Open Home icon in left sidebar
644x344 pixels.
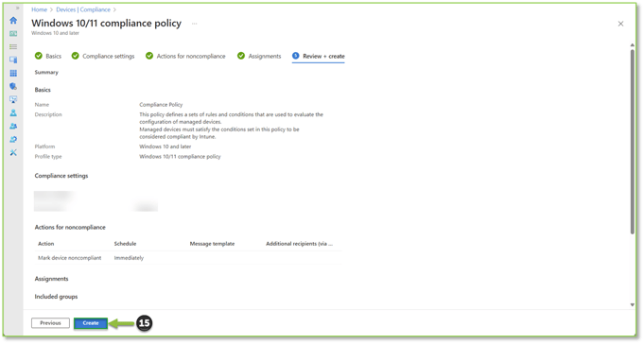13,20
